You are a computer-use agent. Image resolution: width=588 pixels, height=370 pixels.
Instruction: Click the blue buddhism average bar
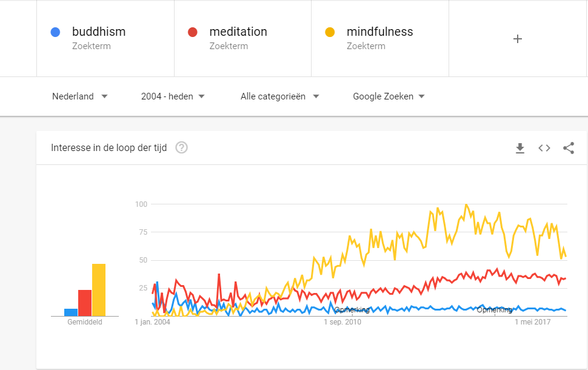click(x=71, y=312)
